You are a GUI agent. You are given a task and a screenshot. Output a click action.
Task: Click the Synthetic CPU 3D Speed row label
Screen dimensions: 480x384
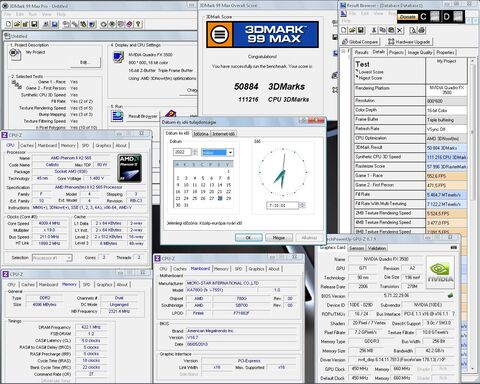tap(378, 157)
